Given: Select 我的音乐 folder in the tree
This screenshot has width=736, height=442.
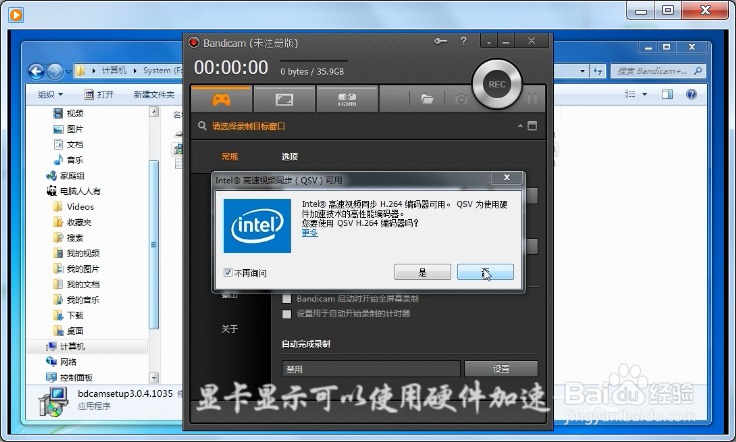Looking at the screenshot, I should [77, 299].
